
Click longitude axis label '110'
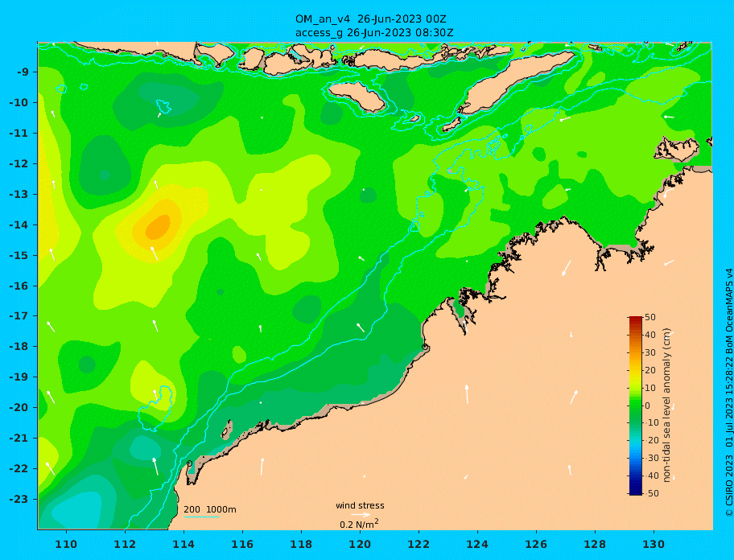coord(66,544)
